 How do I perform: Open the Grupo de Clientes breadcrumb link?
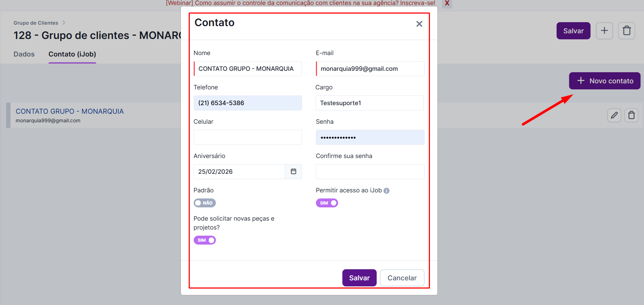coord(36,23)
